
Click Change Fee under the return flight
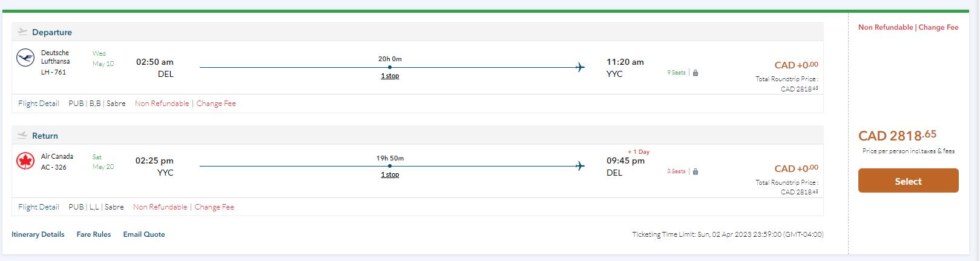tap(214, 207)
